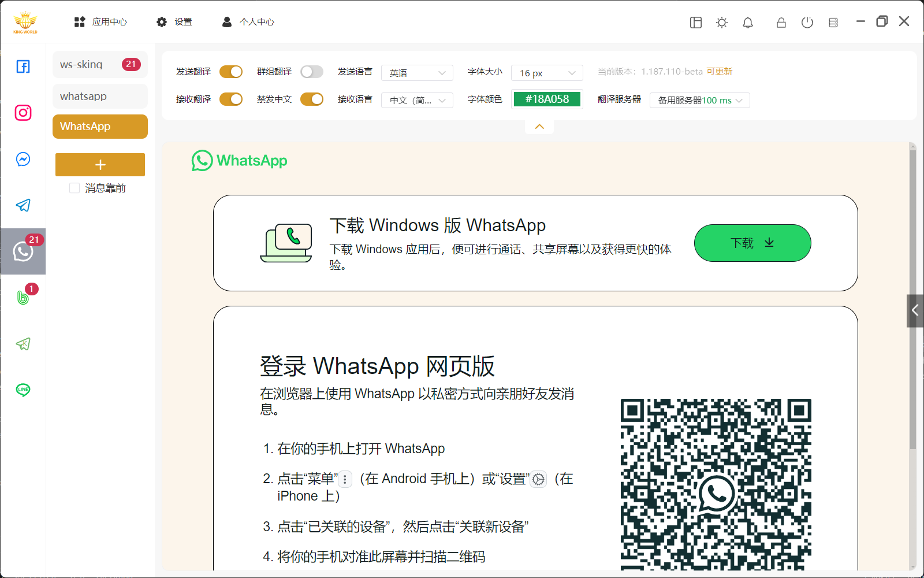The height and width of the screenshot is (578, 924).
Task: Open the #18A058 font color picker
Action: click(547, 99)
